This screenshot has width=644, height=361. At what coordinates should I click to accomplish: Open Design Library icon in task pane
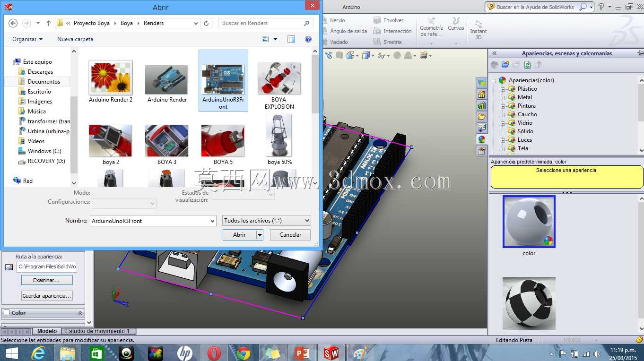pyautogui.click(x=481, y=105)
